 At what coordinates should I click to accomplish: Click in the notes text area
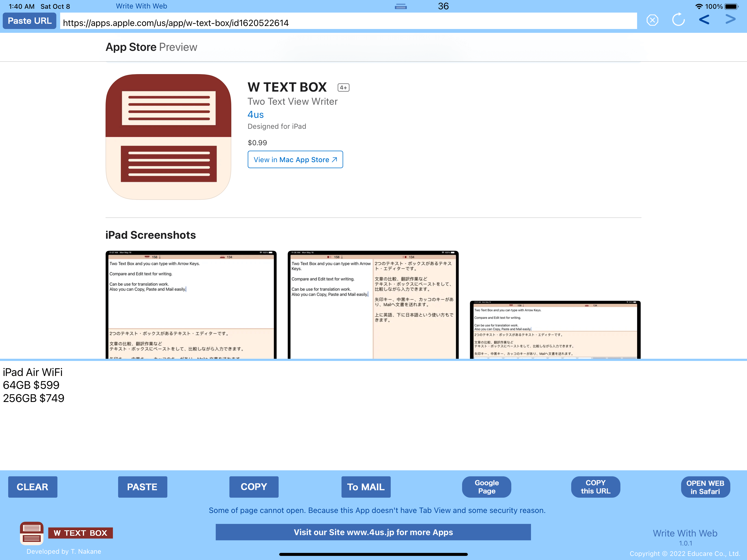373,415
